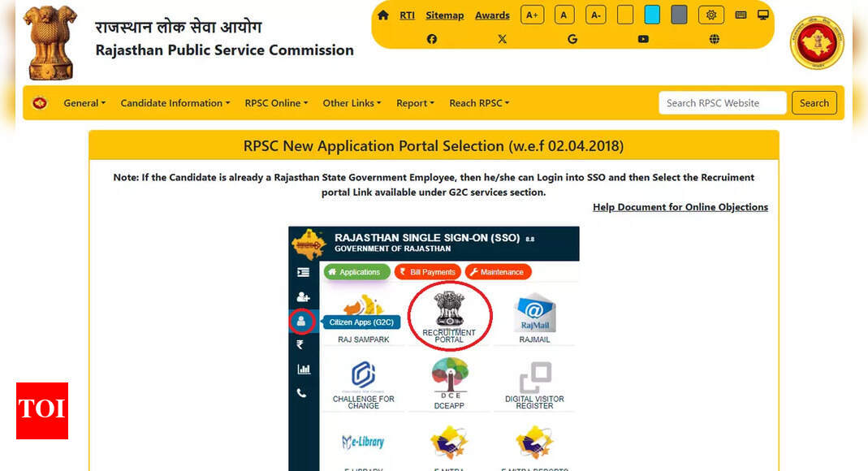Select the grey color theme swatch
Image resolution: width=868 pixels, height=471 pixels.
pyautogui.click(x=680, y=15)
